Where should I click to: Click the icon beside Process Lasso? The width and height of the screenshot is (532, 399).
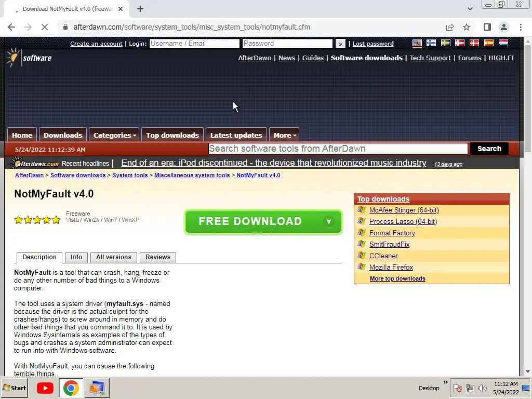pos(362,221)
